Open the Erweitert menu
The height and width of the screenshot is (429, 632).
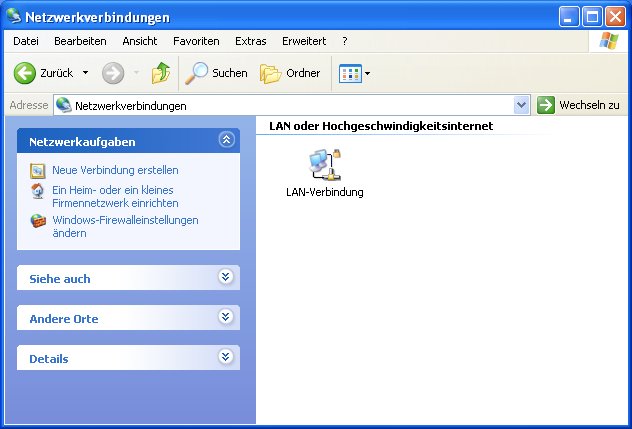(x=304, y=41)
